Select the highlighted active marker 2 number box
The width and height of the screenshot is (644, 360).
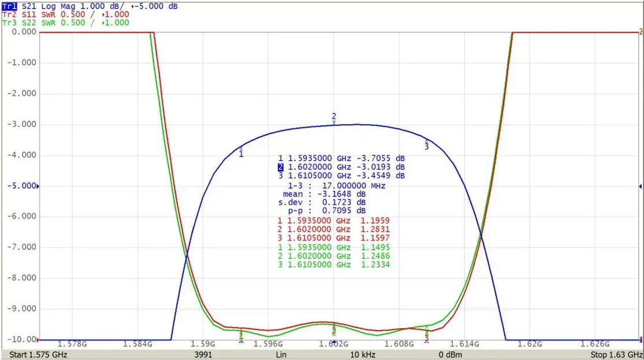[281, 167]
